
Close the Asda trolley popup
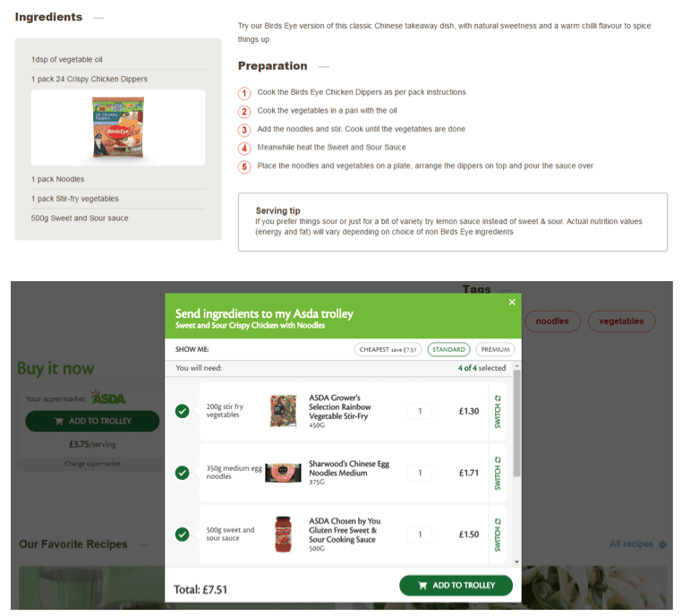512,302
